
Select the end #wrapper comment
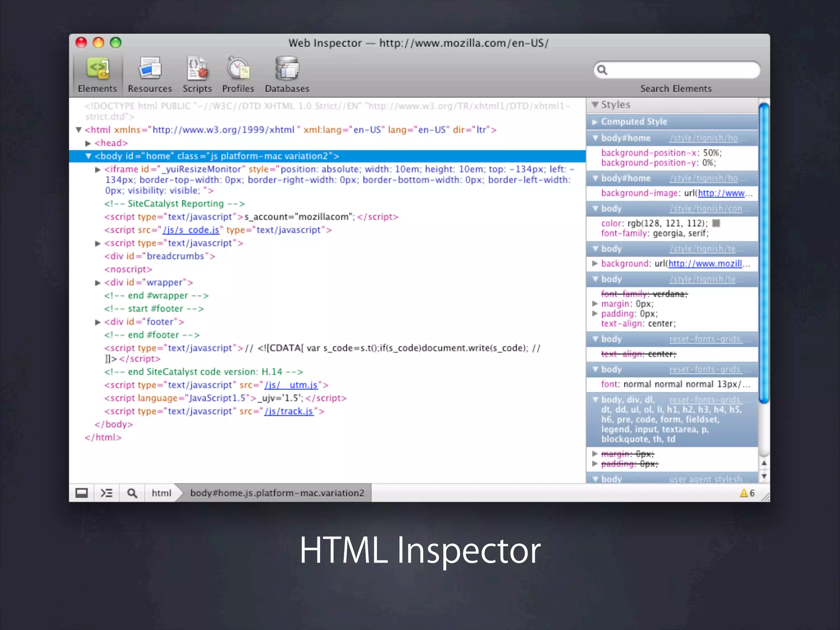[x=156, y=296]
